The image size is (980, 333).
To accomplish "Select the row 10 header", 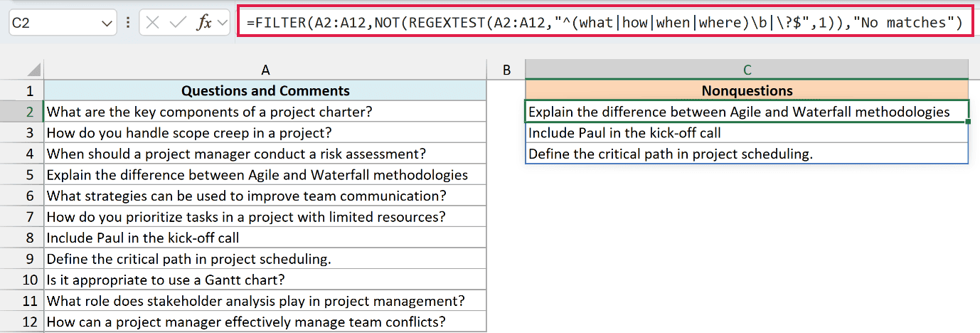I will click(x=22, y=280).
